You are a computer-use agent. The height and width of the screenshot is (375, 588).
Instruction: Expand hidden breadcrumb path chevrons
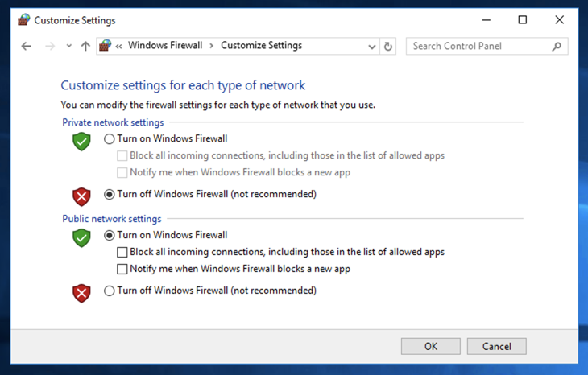119,46
